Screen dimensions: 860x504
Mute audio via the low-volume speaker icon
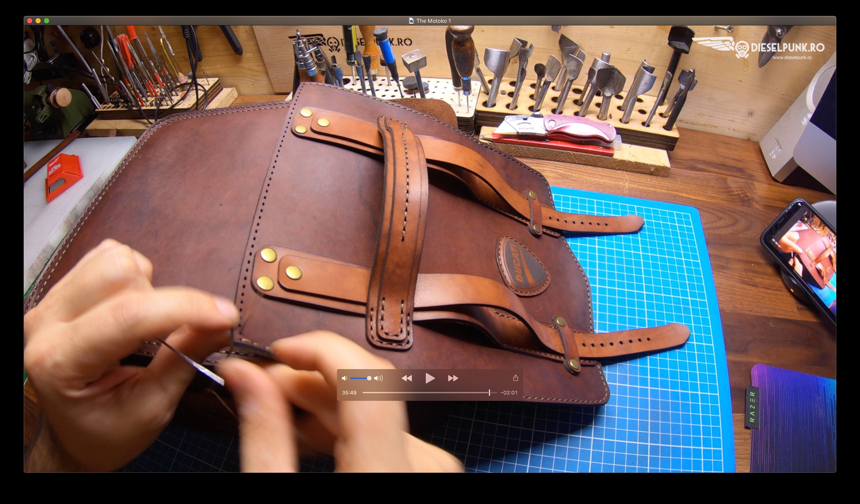[344, 378]
